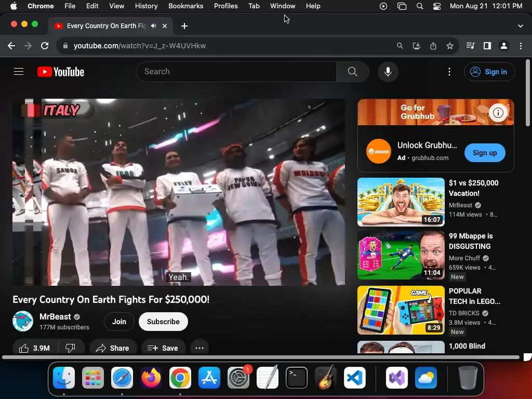Screen dimensions: 532x399
Task: Open GarageBand from the Dock
Action: coord(326,378)
